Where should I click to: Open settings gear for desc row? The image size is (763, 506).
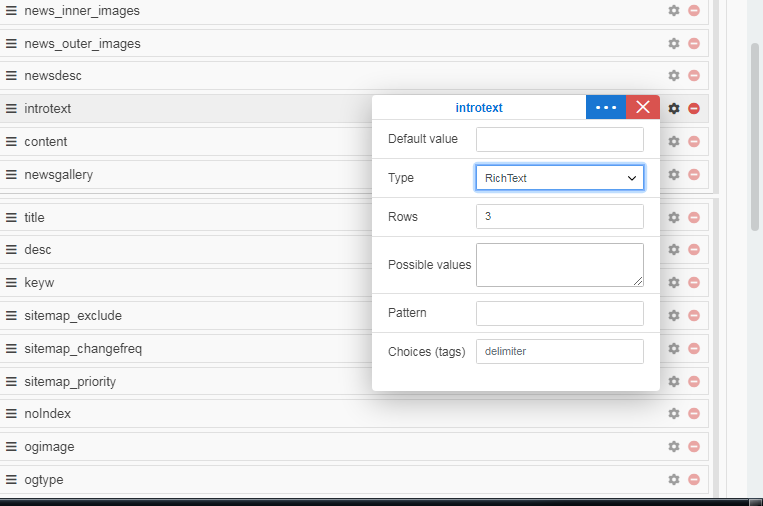click(674, 249)
